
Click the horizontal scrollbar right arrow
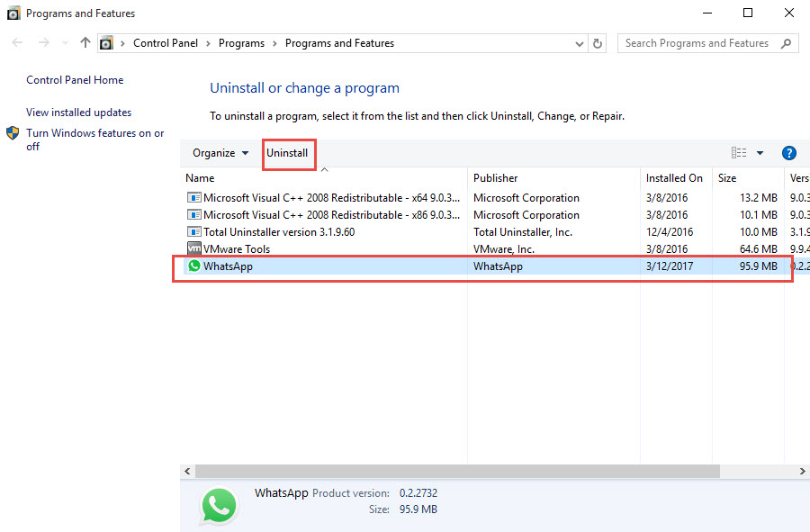tap(802, 471)
